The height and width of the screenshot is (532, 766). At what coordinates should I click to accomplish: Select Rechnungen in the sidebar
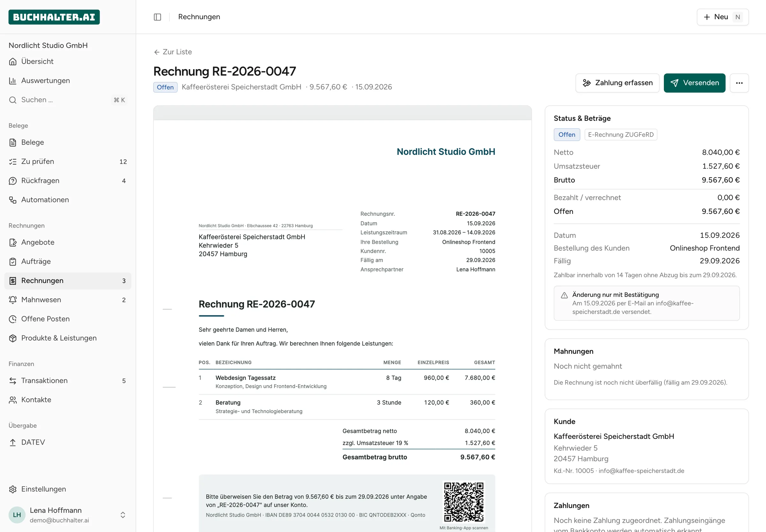[x=68, y=281]
